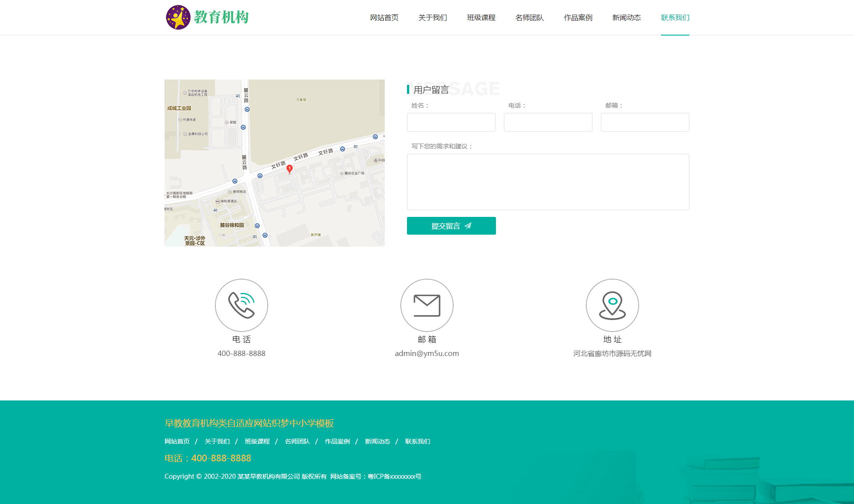
Task: Go to 班级课程 navigation item
Action: click(x=481, y=18)
